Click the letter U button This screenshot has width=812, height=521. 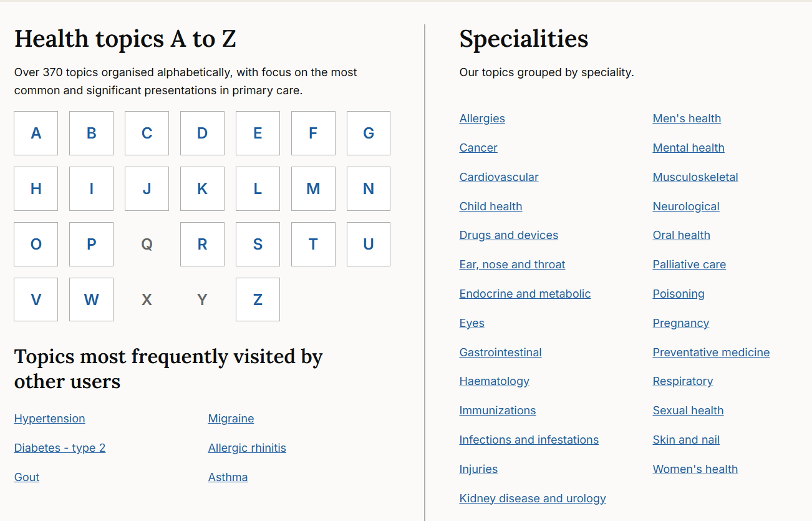pos(368,244)
